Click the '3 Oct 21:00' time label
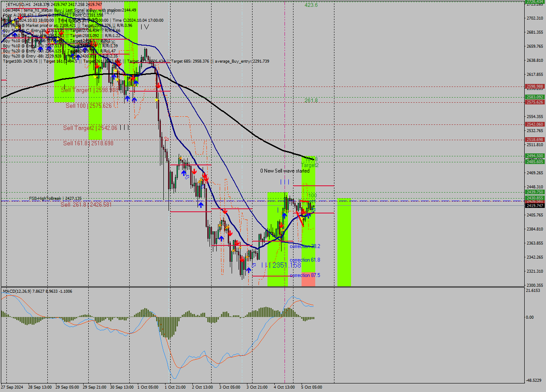 pyautogui.click(x=257, y=387)
